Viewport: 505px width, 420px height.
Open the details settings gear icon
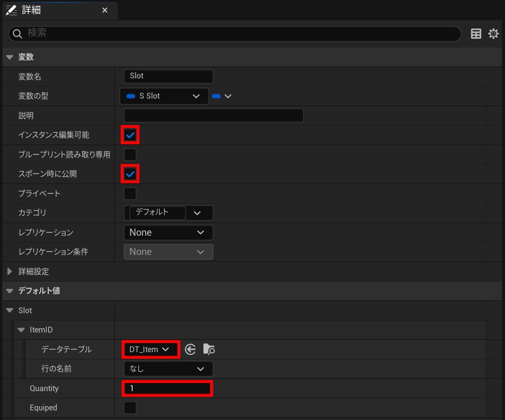[x=493, y=34]
